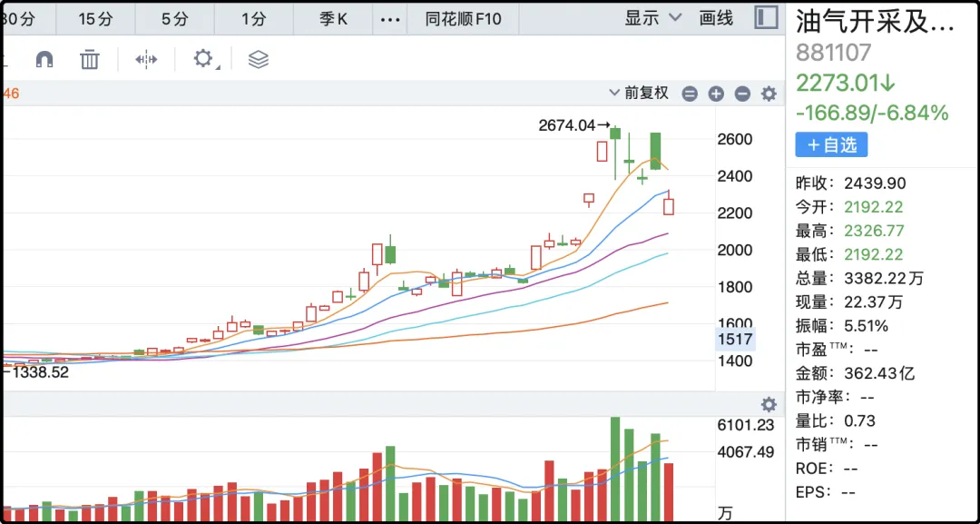Click the 1517 price axis marker

733,339
